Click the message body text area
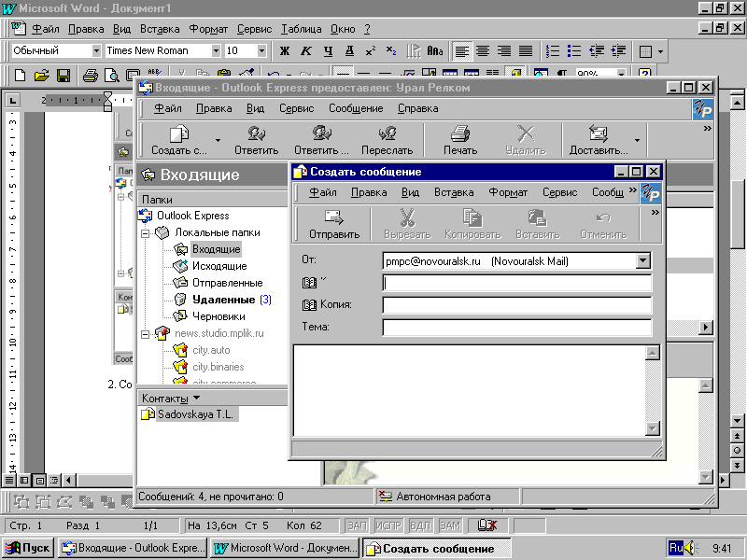This screenshot has width=747, height=560. tap(470, 390)
